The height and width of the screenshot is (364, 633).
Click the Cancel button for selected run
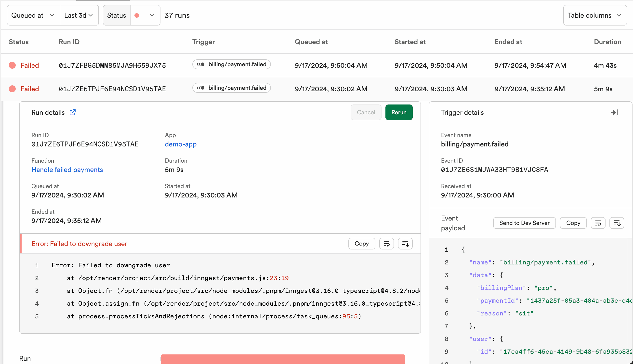[x=366, y=113]
